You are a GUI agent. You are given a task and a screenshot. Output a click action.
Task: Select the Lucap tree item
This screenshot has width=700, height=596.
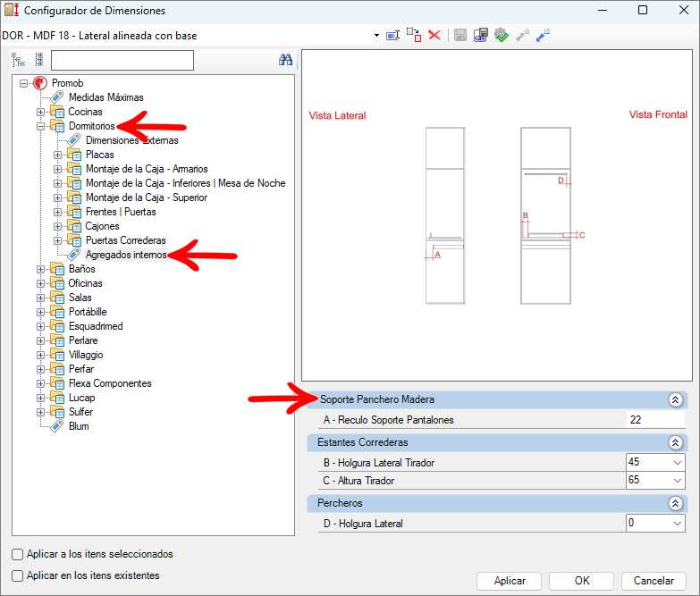click(81, 398)
